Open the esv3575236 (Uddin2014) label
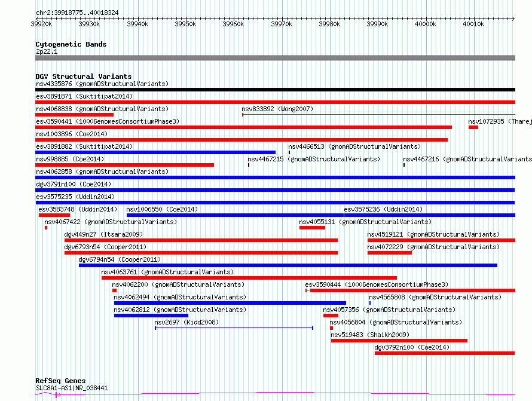Screen dimensions: 532x401 383,209
